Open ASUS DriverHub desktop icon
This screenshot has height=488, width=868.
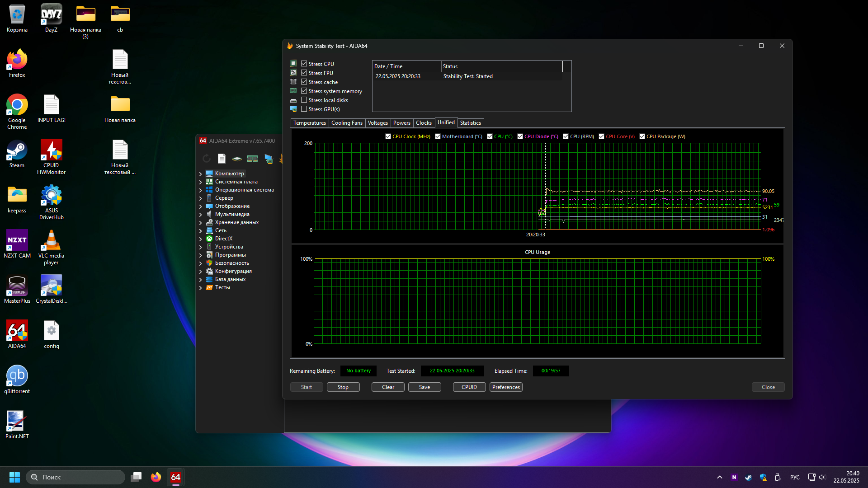pyautogui.click(x=51, y=202)
